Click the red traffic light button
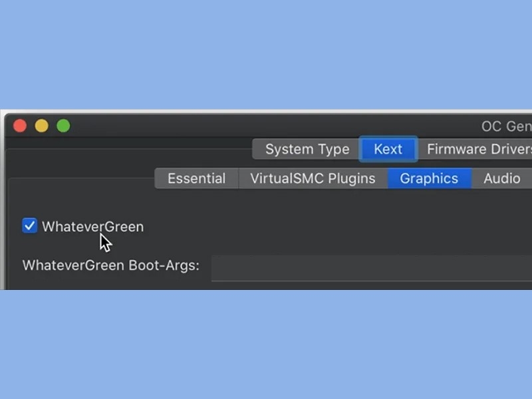Image resolution: width=532 pixels, height=399 pixels. point(20,126)
